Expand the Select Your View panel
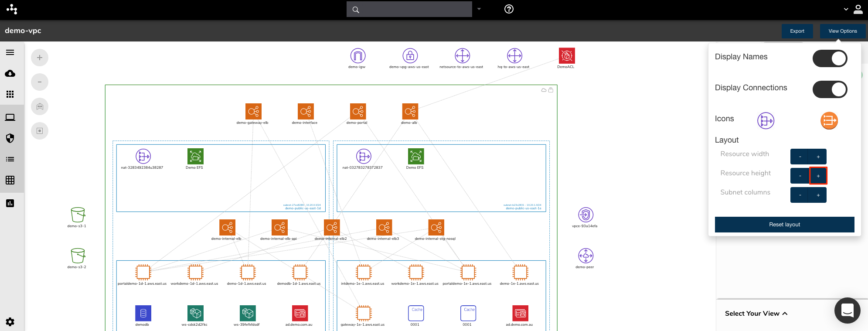This screenshot has height=331, width=868. [756, 314]
